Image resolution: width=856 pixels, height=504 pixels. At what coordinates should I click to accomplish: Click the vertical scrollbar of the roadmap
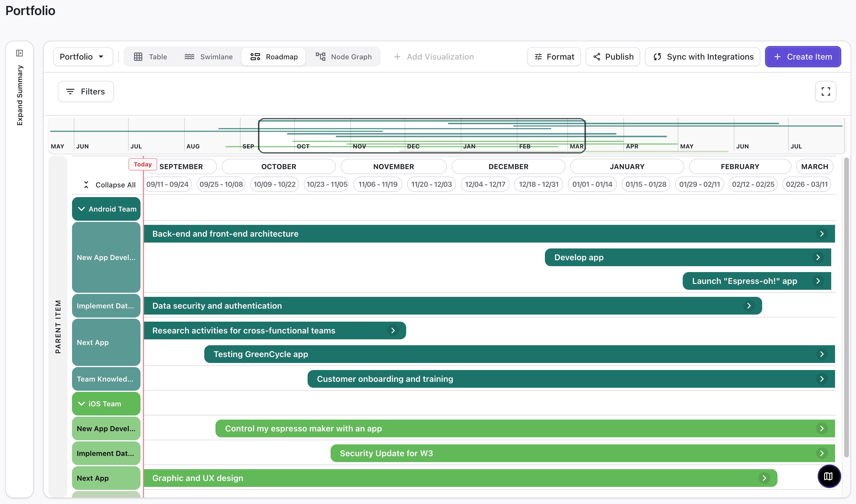tap(846, 307)
